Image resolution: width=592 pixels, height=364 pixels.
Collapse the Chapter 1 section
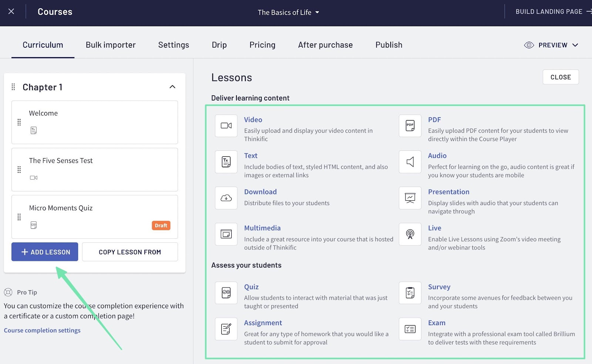pyautogui.click(x=172, y=87)
